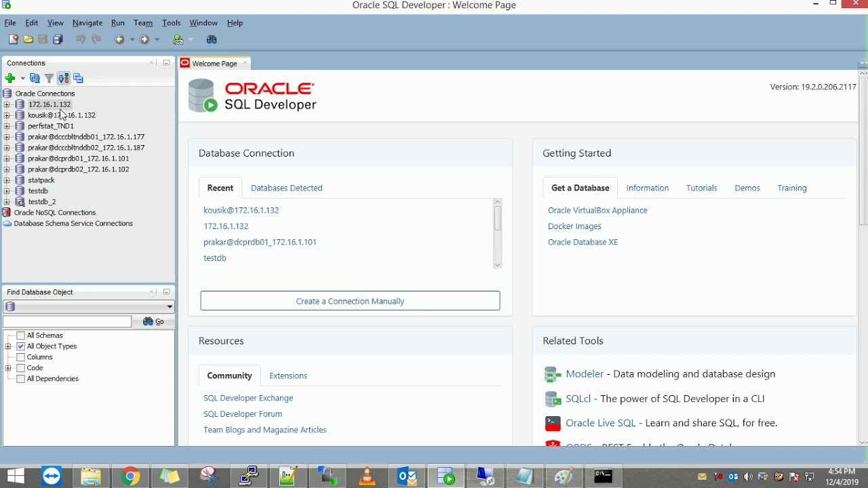Image resolution: width=868 pixels, height=488 pixels.
Task: Open the SQL Worksheet toolbar icon
Action: 178,40
